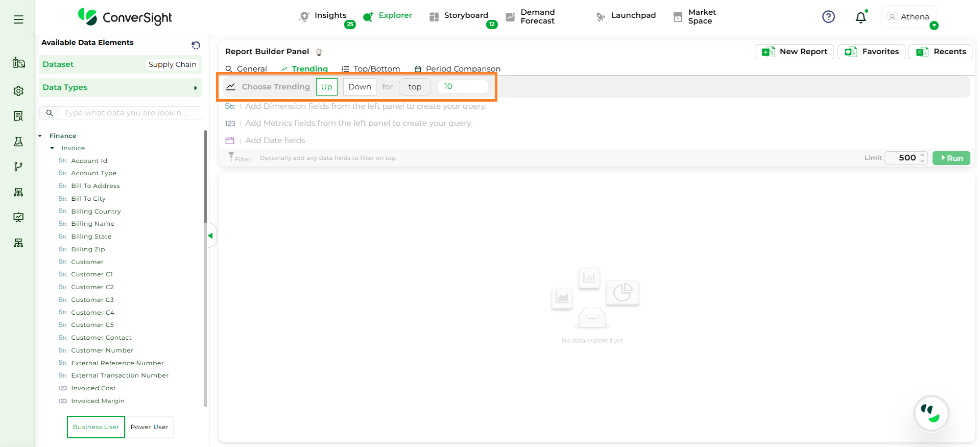The width and height of the screenshot is (980, 447).
Task: Collapse the Finance tree node
Action: pos(40,136)
